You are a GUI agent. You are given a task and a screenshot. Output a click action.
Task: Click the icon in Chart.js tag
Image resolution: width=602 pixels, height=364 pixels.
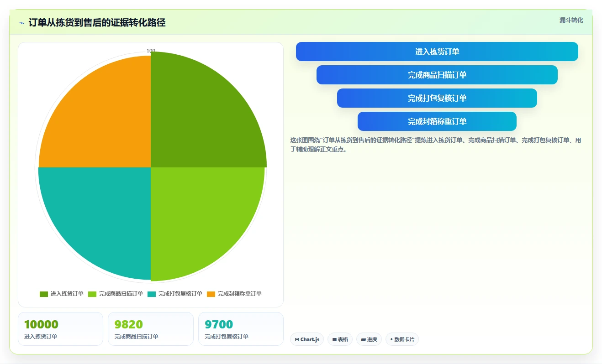pyautogui.click(x=297, y=340)
